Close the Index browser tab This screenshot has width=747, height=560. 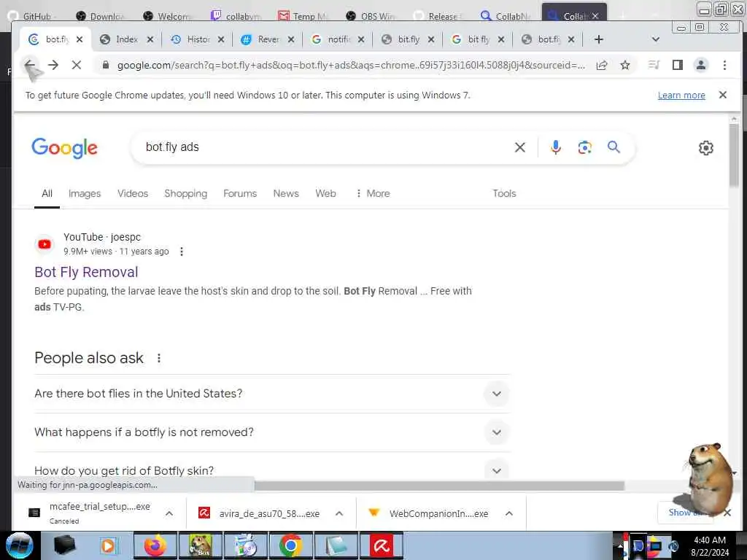pos(150,39)
